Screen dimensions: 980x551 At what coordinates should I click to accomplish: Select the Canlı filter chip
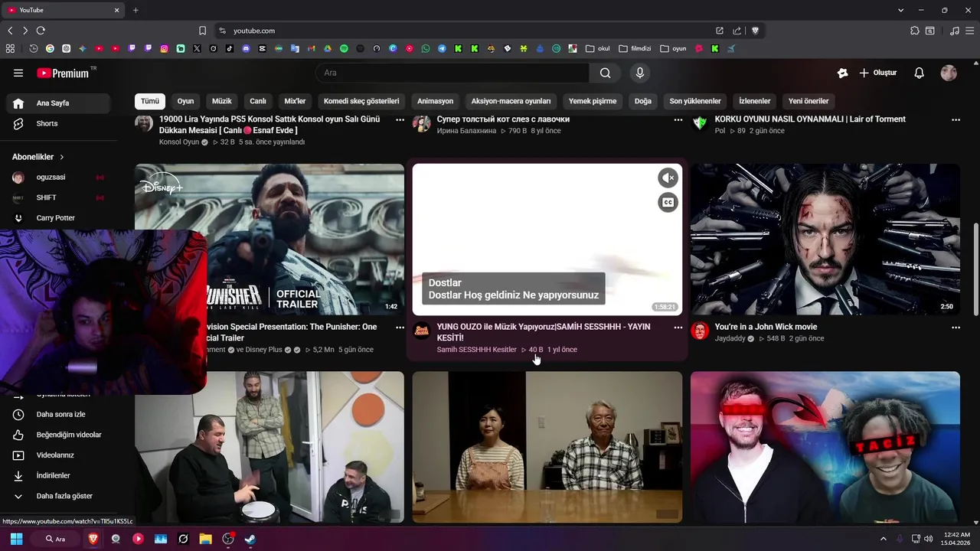[258, 101]
